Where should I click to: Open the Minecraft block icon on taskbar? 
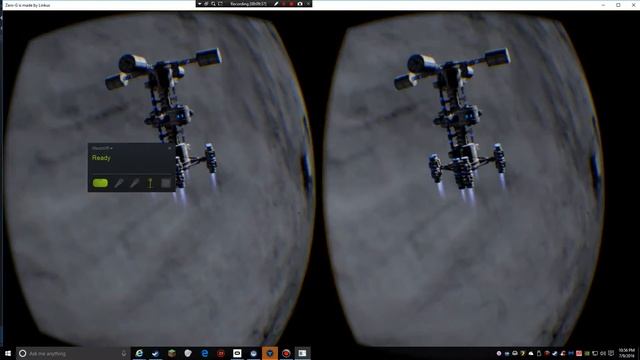(172, 353)
